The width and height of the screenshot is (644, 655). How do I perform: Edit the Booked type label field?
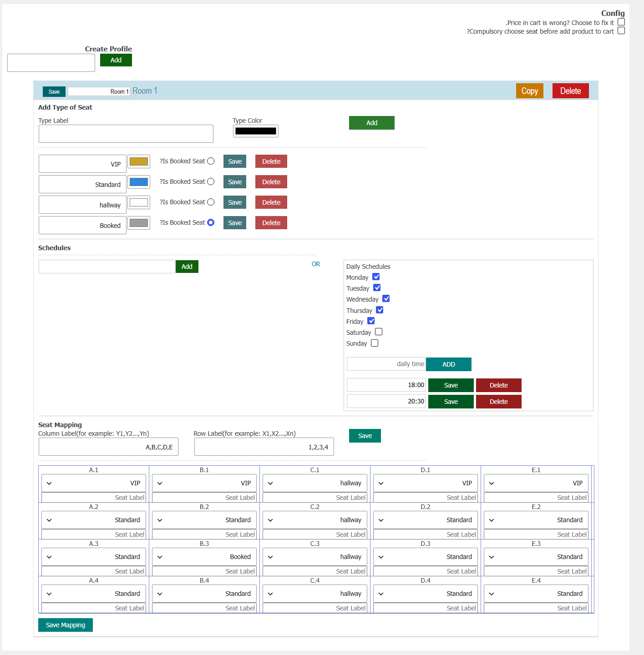(x=82, y=225)
